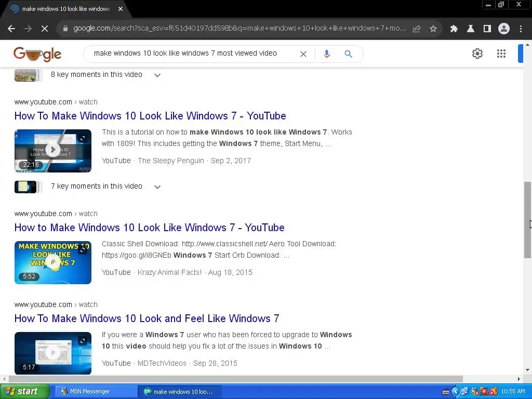
Task: Start voice search with the microphone
Action: (327, 54)
